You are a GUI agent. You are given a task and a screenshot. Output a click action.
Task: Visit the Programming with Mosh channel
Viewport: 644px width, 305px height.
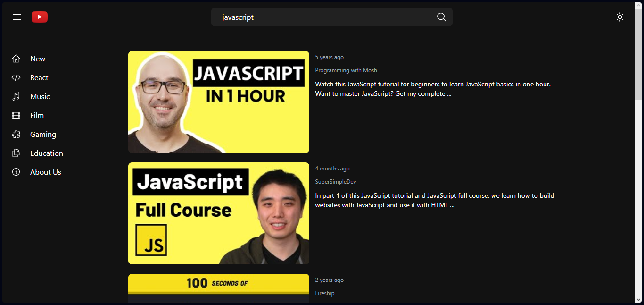346,70
